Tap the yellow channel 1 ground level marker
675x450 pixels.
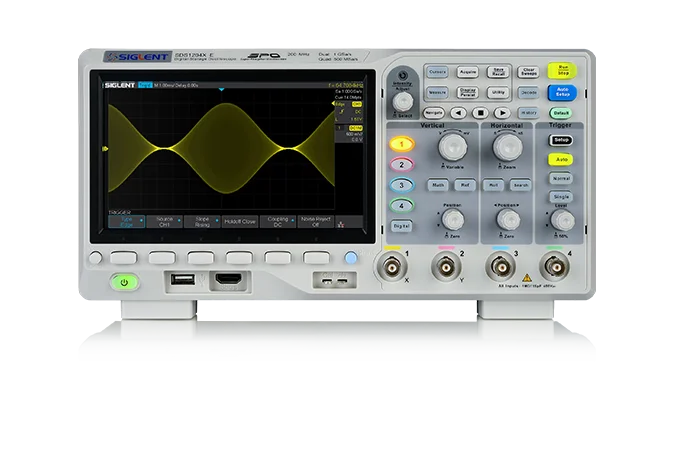pyautogui.click(x=105, y=149)
